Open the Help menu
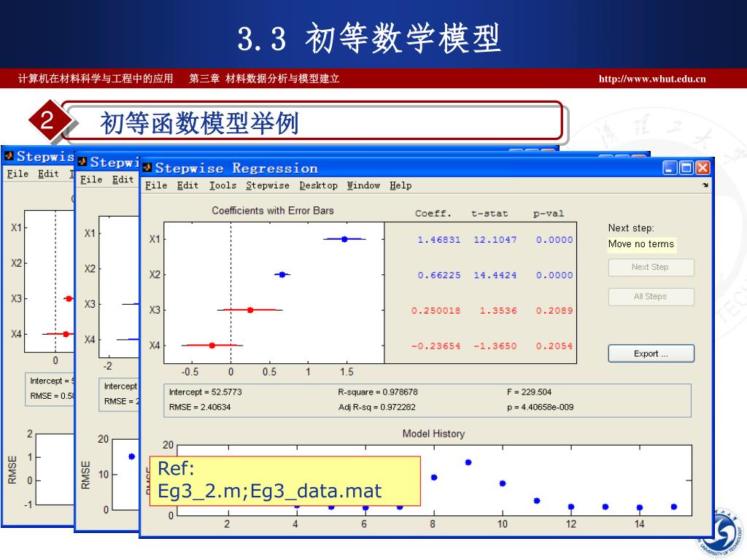The width and height of the screenshot is (747, 560). [x=400, y=185]
